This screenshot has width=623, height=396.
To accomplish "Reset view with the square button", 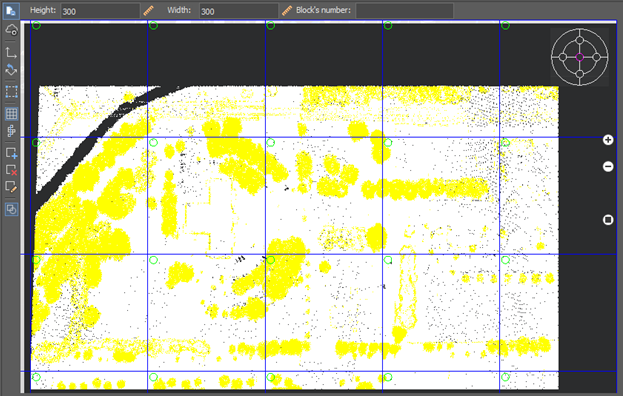I will 608,220.
